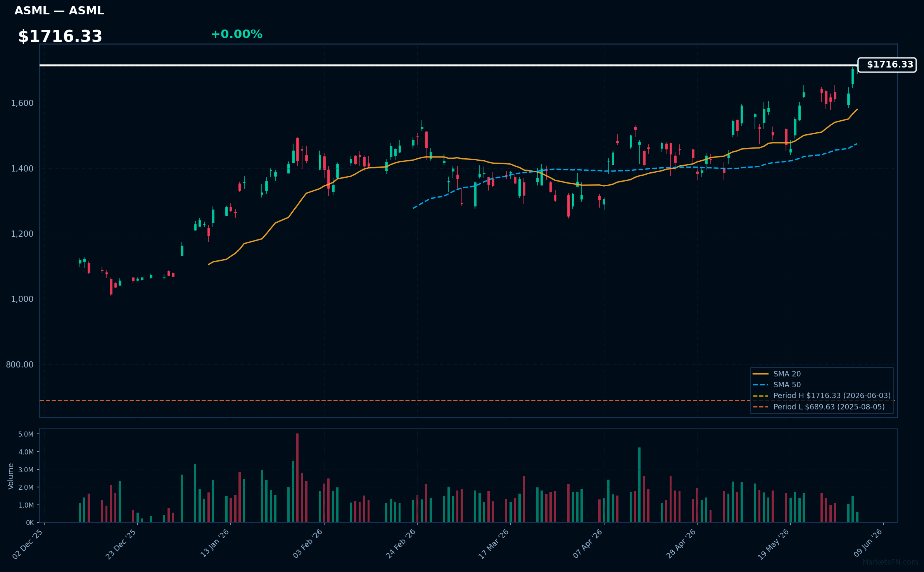This screenshot has height=572, width=924.
Task: Click the 1.0M volume axis label
Action: point(26,505)
